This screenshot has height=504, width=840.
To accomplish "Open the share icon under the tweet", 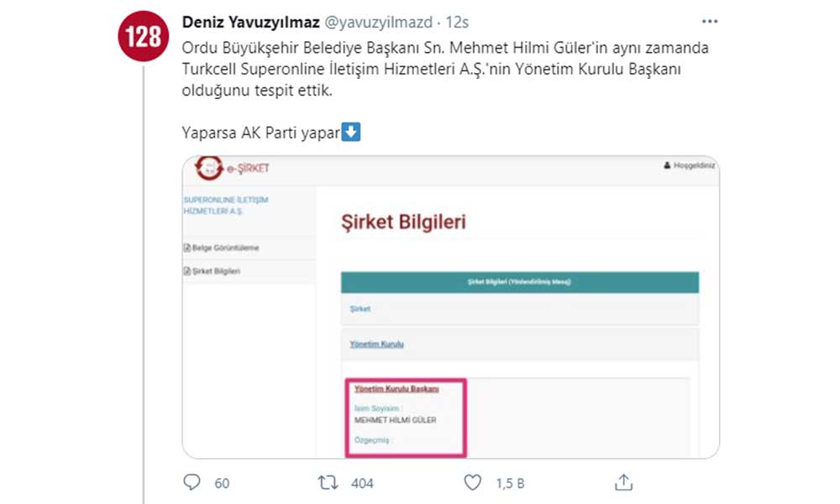I will 623,482.
